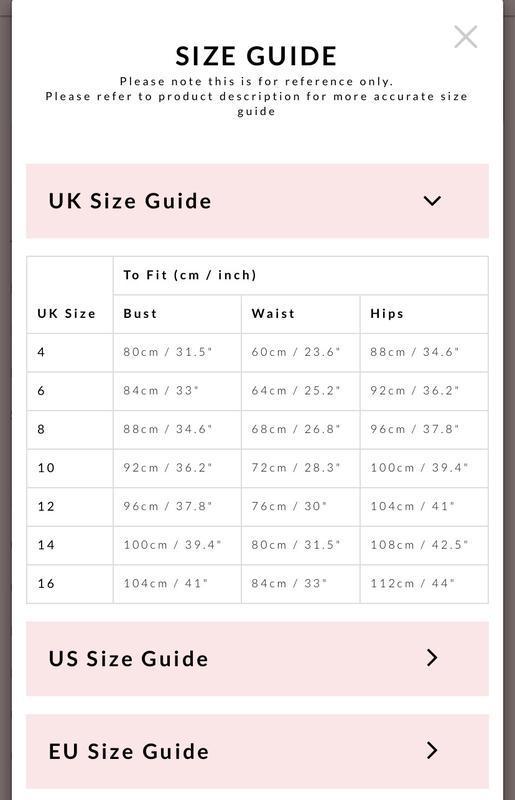The height and width of the screenshot is (800, 515).
Task: Click the UK Size Guide heading
Action: click(130, 201)
